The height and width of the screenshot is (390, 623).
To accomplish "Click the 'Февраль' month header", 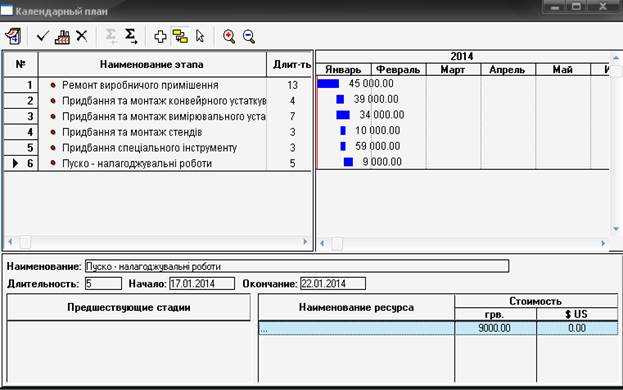I will point(398,70).
